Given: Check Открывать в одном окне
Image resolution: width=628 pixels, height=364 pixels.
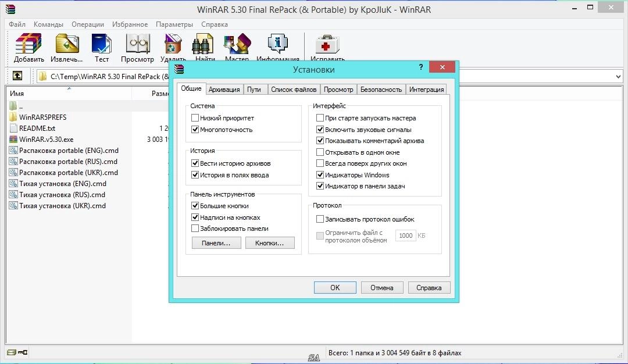Looking at the screenshot, I should pos(320,152).
